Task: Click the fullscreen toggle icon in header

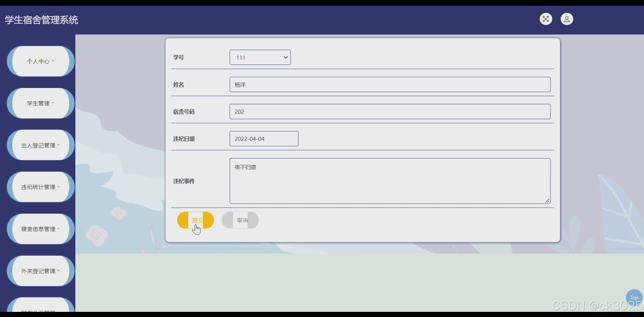Action: 546,19
